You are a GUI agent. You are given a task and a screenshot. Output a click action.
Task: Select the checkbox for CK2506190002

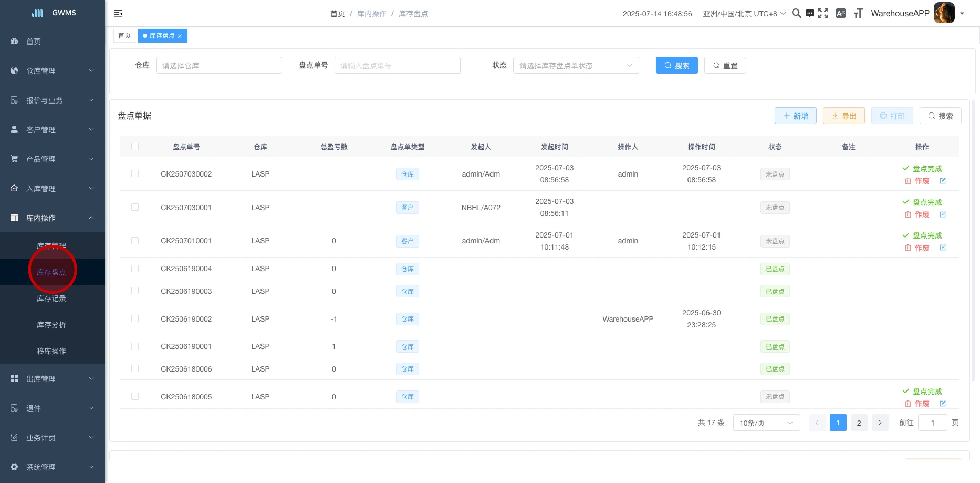click(135, 318)
